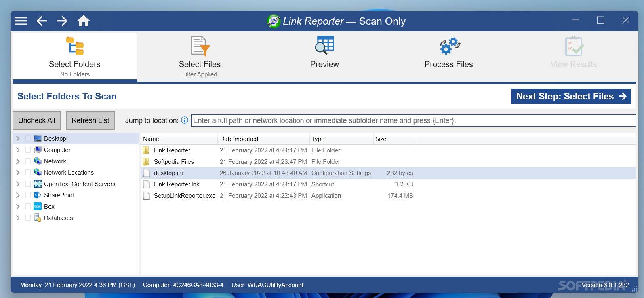644x298 pixels.
Task: Sort by the Date modified column header
Action: [x=263, y=139]
